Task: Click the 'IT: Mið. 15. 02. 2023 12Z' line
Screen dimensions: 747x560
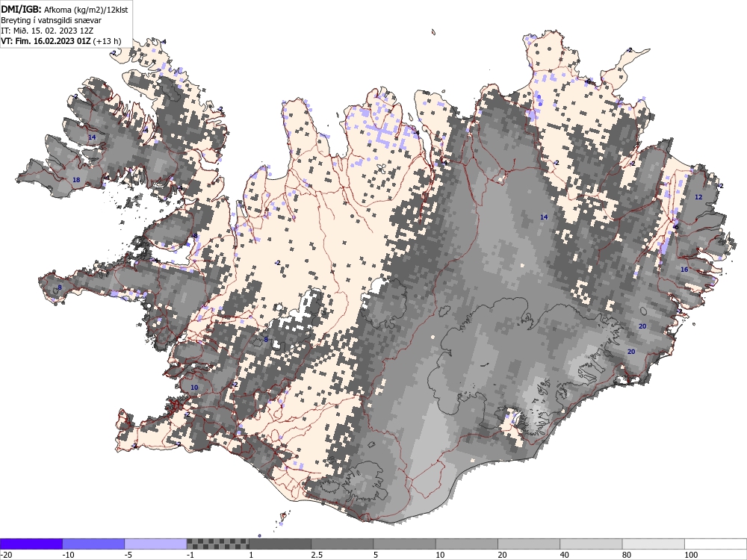Action: tap(47, 31)
